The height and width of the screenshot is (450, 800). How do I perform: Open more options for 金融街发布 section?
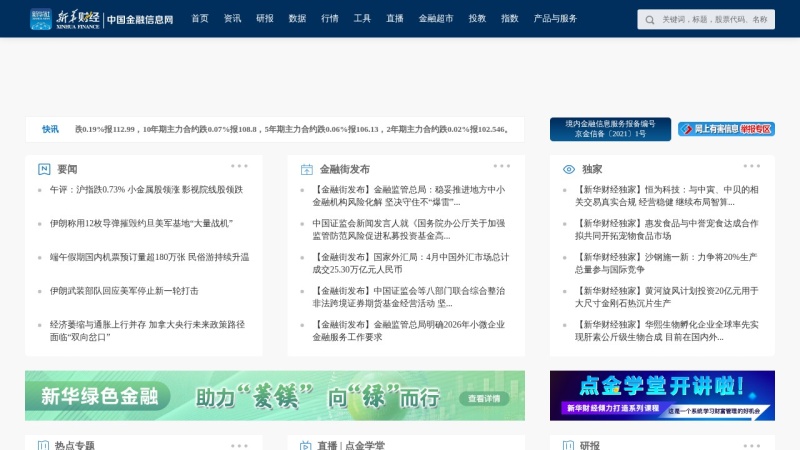502,166
